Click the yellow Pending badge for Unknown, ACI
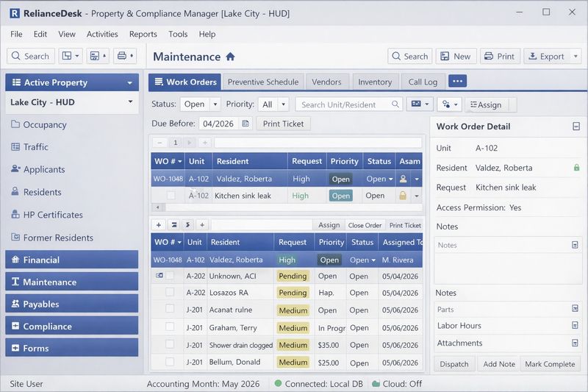 pos(293,276)
